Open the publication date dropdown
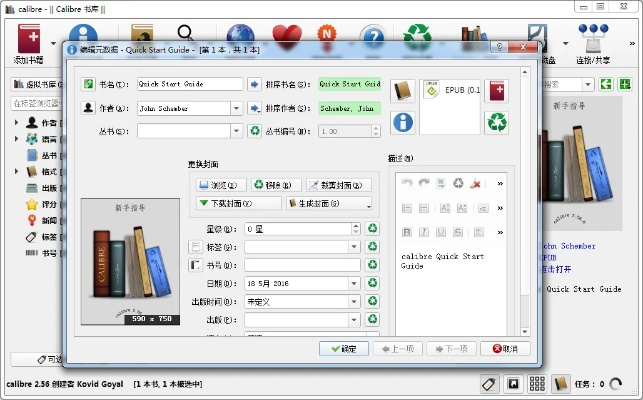 pyautogui.click(x=354, y=302)
